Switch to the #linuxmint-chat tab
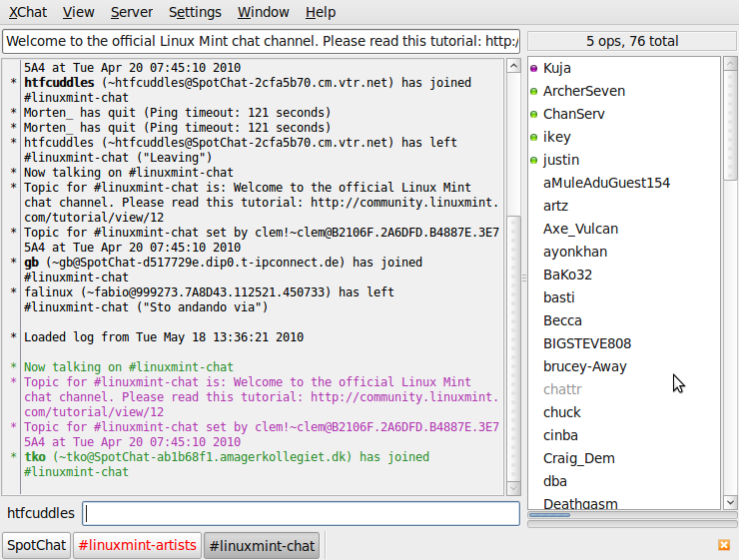The width and height of the screenshot is (739, 560). pyautogui.click(x=262, y=545)
